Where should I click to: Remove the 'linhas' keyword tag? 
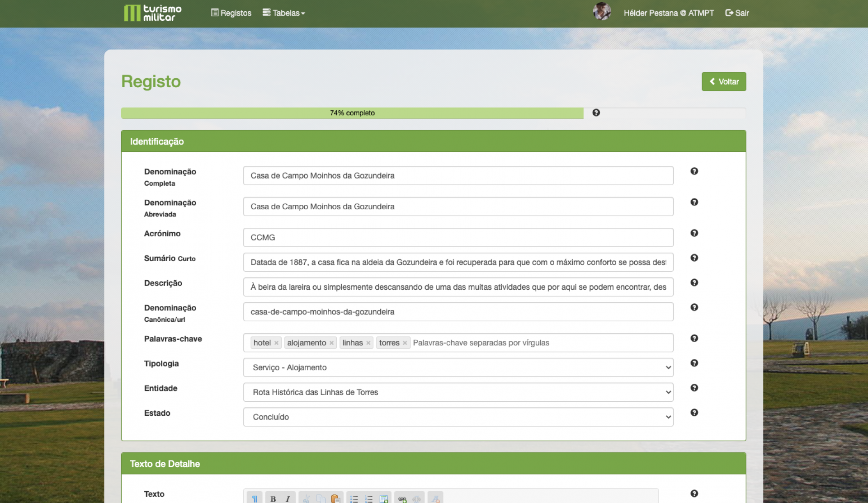coord(368,343)
